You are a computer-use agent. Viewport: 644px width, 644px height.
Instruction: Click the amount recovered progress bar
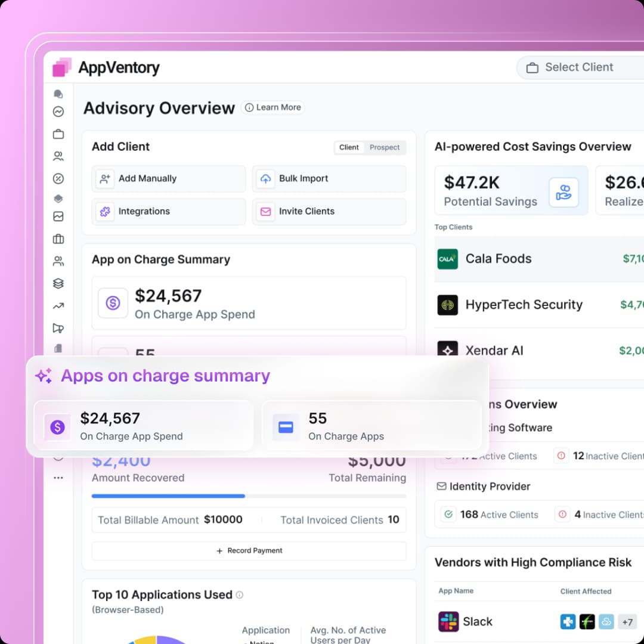point(249,496)
